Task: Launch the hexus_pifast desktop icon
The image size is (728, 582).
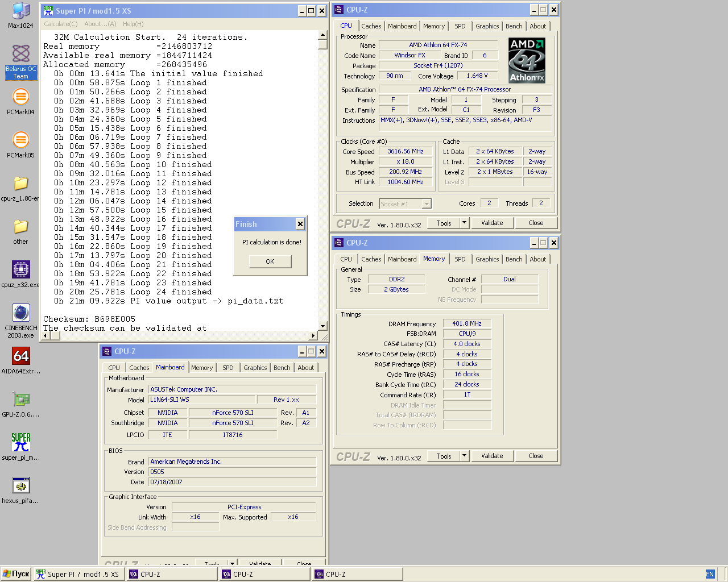Action: [20, 490]
